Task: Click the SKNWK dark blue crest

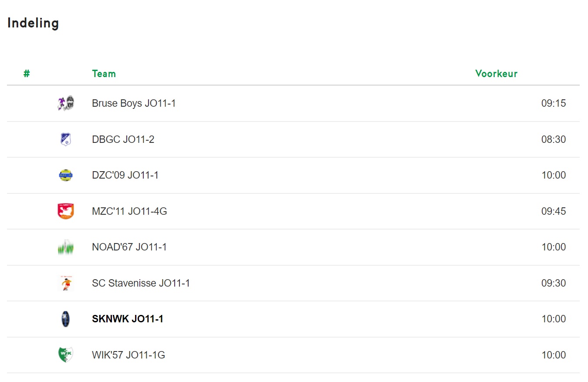Action: click(65, 319)
